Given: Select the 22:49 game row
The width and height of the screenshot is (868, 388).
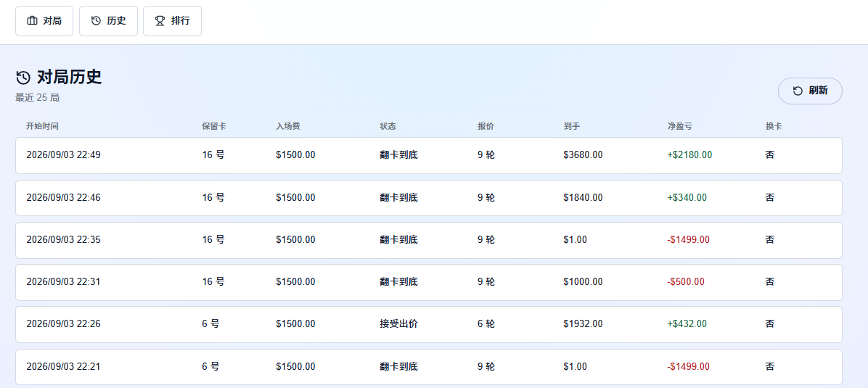Looking at the screenshot, I should [428, 155].
